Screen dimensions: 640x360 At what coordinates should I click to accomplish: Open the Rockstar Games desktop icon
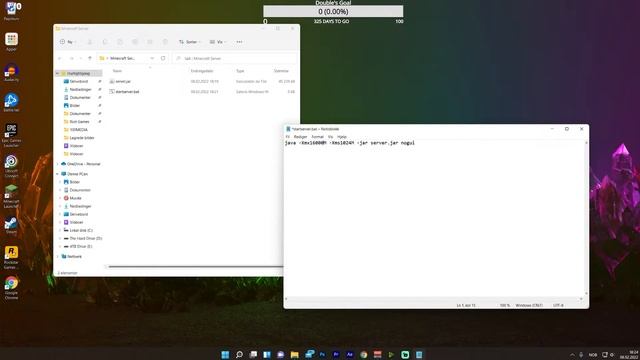coord(11,257)
